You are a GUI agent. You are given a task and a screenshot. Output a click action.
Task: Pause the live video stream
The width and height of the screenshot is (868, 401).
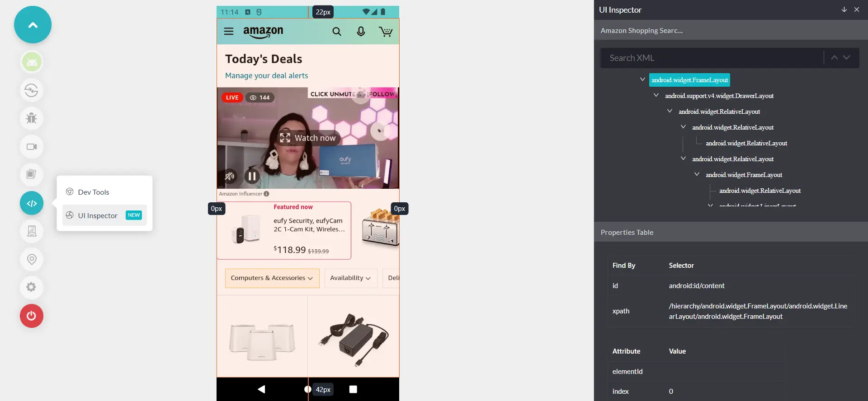click(252, 176)
